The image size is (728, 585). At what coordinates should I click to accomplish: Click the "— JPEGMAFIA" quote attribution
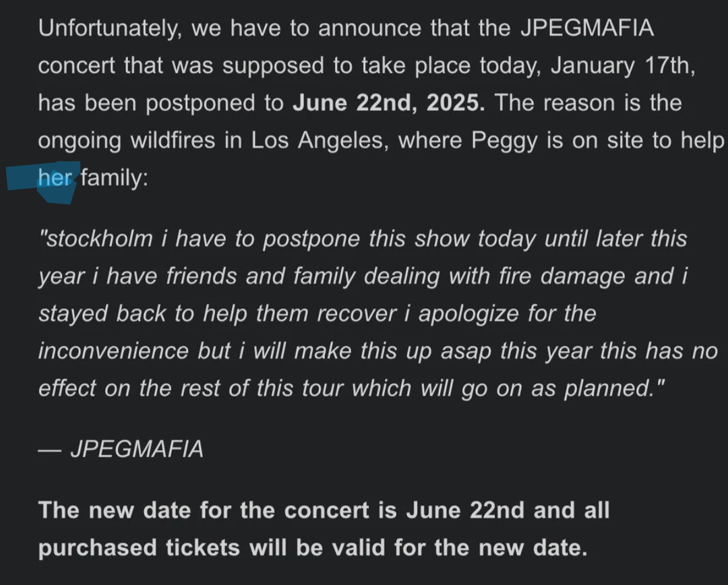tap(121, 449)
